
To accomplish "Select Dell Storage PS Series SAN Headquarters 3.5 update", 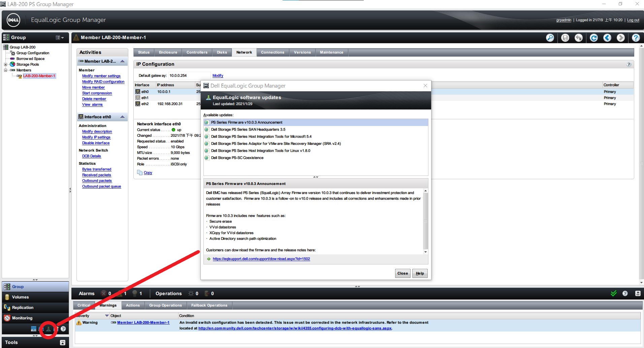I will pyautogui.click(x=316, y=130).
